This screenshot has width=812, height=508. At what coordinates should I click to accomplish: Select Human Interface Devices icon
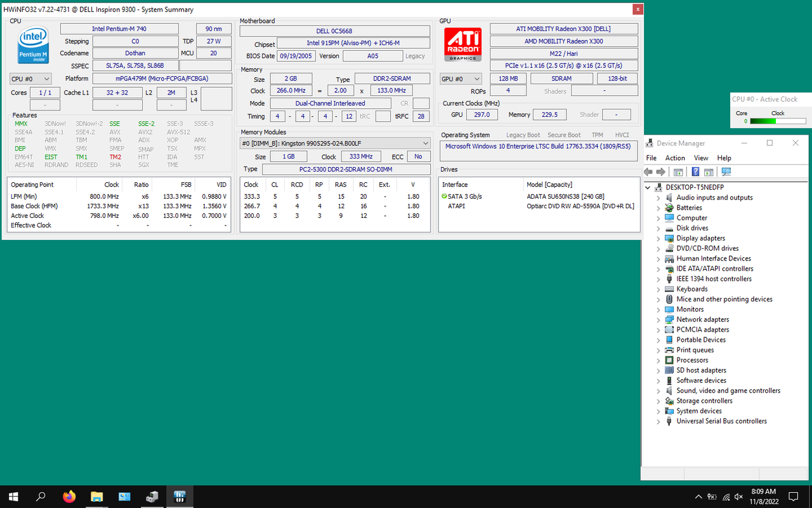point(669,258)
